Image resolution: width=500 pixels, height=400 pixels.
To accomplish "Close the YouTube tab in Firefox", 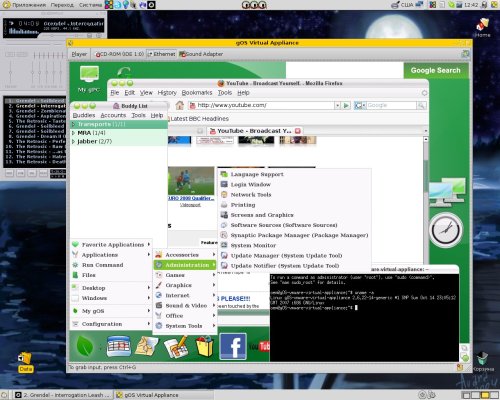I will (x=298, y=131).
